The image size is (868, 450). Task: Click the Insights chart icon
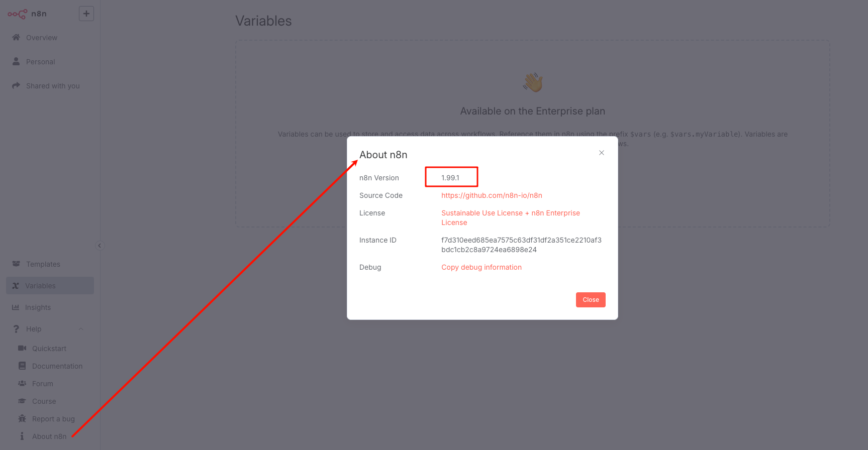pyautogui.click(x=16, y=307)
